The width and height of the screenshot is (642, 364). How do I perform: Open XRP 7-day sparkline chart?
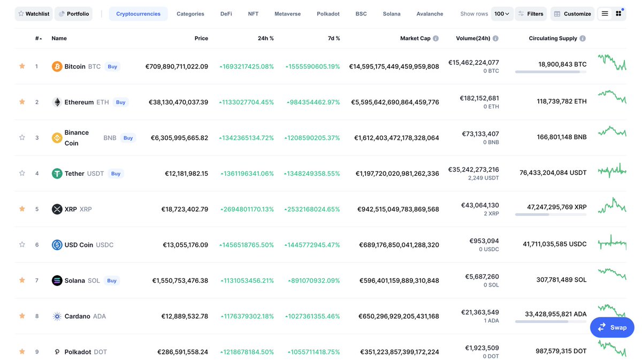pyautogui.click(x=612, y=205)
